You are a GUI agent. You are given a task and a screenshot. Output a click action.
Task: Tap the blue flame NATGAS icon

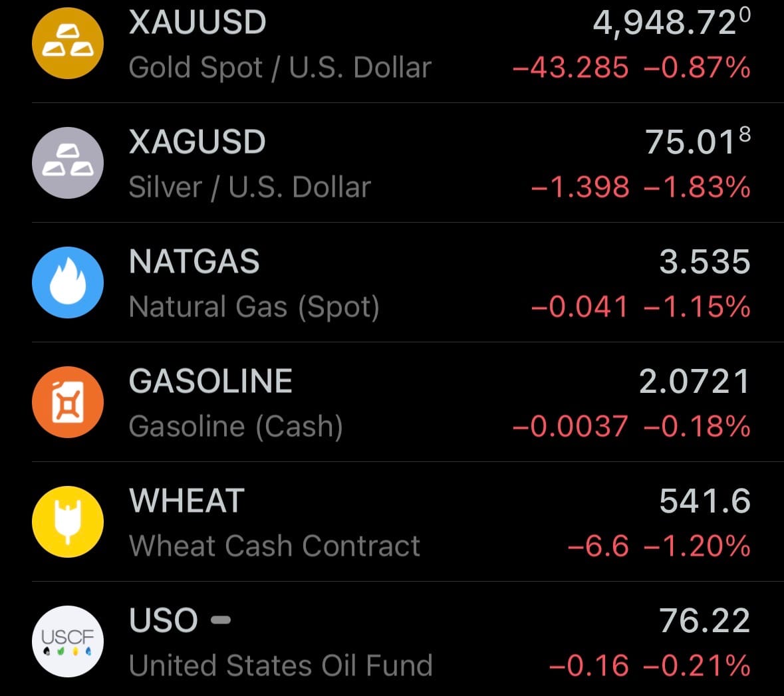coord(68,283)
